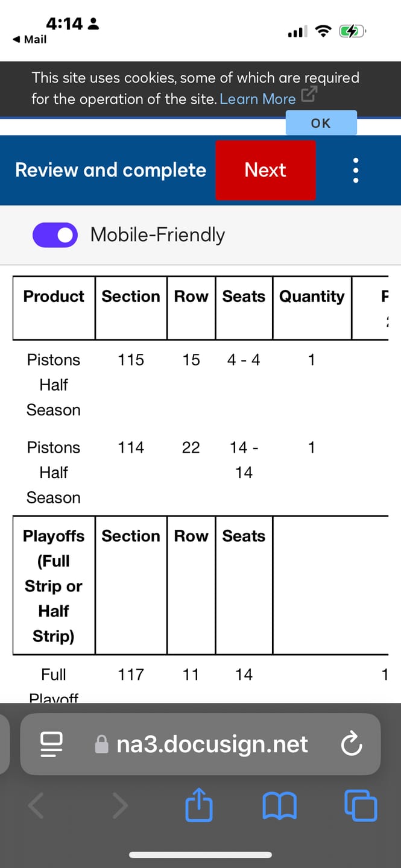Select the Section 115 table cell

(x=131, y=360)
